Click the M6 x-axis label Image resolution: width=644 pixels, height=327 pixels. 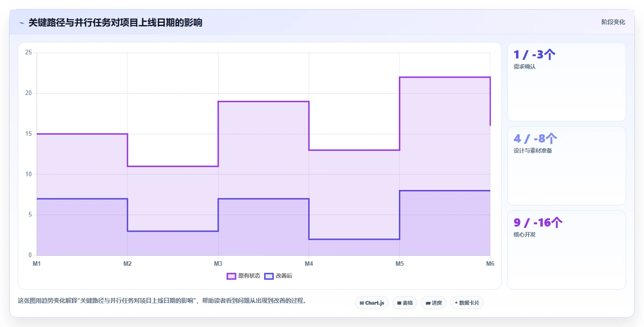[x=490, y=264]
